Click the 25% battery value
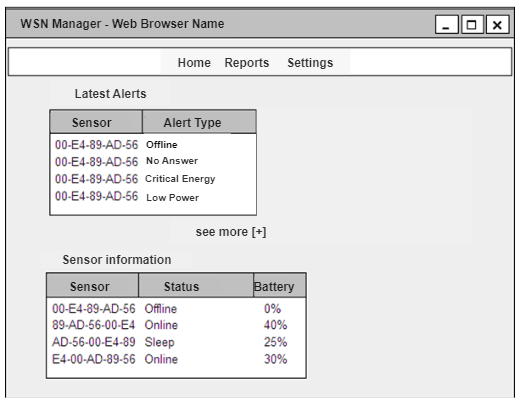The image size is (521, 402). coord(275,342)
